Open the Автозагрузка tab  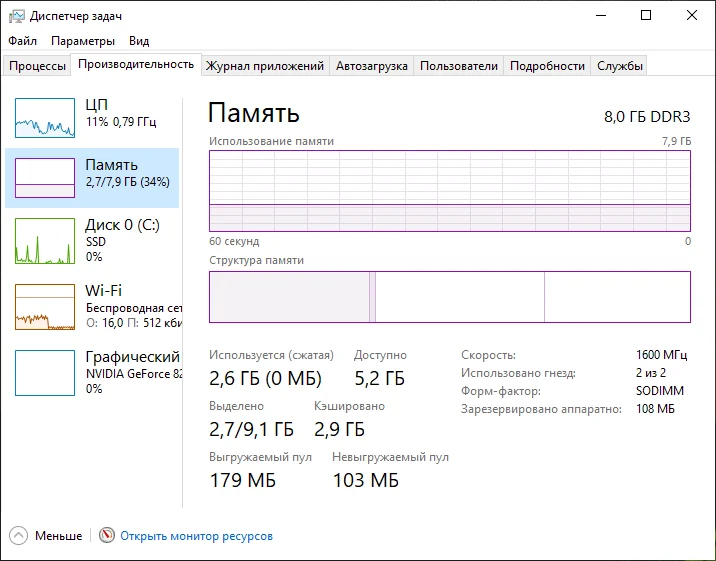[x=371, y=66]
